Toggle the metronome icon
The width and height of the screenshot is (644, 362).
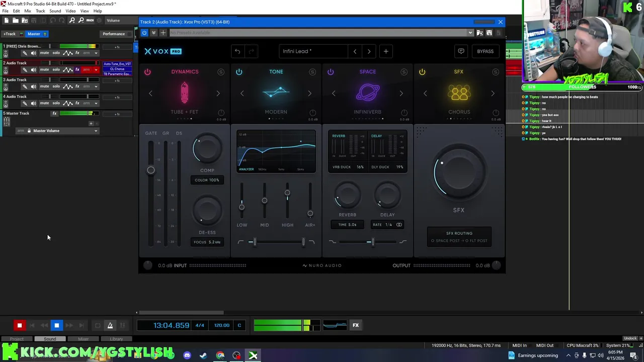[110, 325]
